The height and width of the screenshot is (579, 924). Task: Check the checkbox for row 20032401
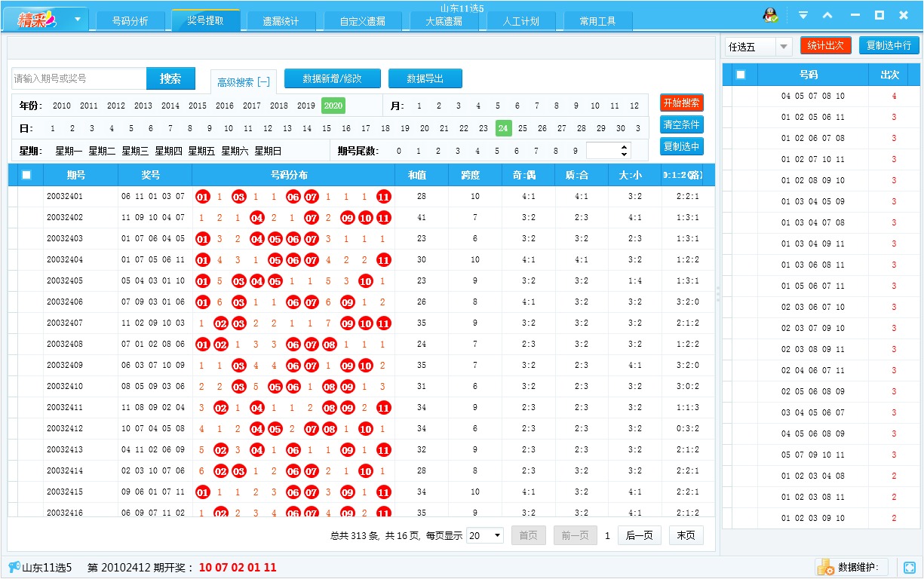(26, 196)
